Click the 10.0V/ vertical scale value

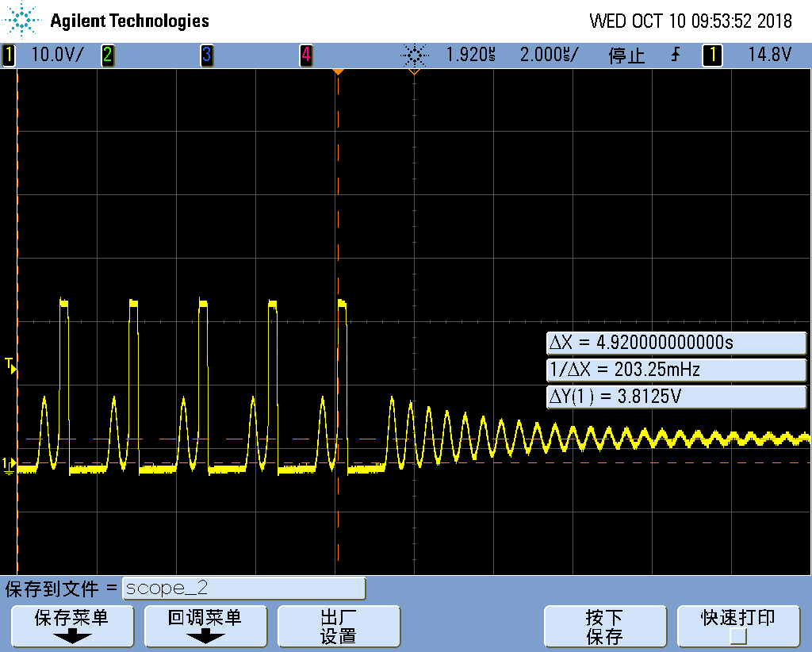pyautogui.click(x=57, y=55)
